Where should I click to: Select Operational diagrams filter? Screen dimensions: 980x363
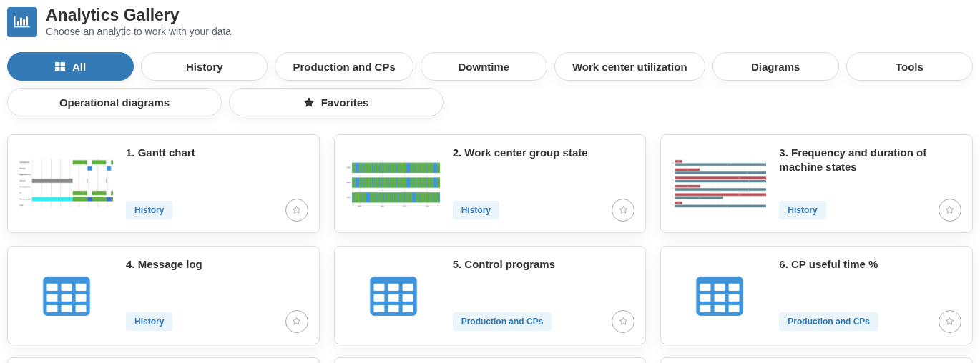[114, 102]
